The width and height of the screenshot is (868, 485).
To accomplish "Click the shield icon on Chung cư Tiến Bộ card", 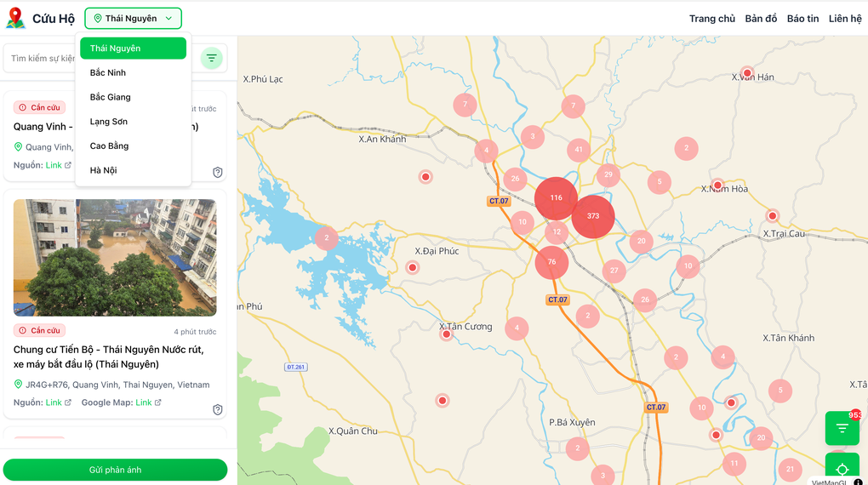I will pos(218,409).
